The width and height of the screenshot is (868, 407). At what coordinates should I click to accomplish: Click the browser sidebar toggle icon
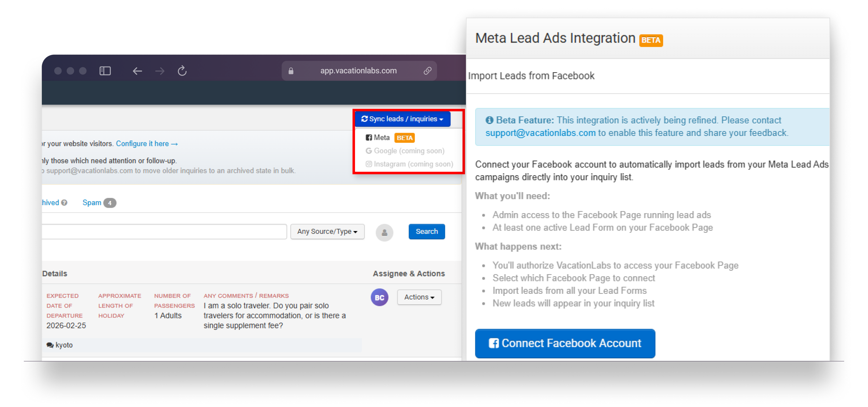(x=105, y=71)
